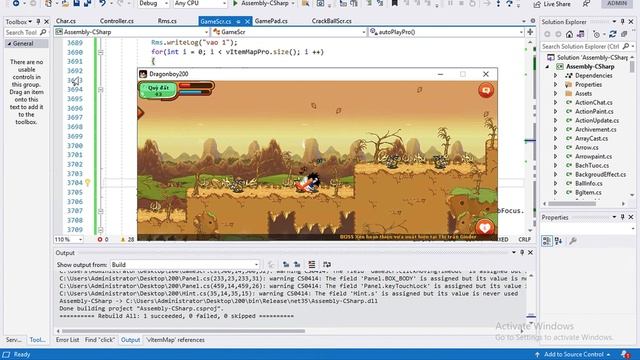Click the split editor plus icon
The image size is (640, 360).
(530, 32)
